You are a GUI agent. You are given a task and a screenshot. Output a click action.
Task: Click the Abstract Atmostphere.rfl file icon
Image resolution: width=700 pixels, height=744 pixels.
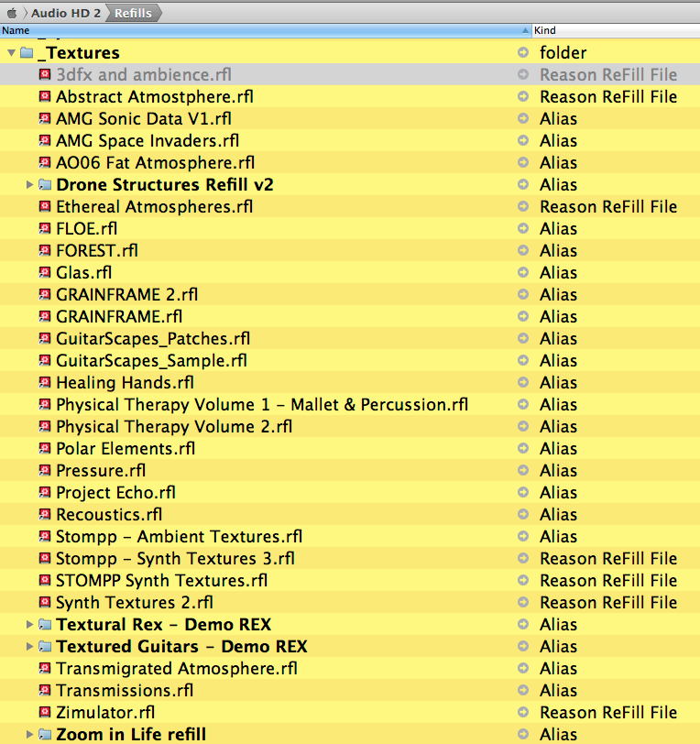tap(45, 96)
